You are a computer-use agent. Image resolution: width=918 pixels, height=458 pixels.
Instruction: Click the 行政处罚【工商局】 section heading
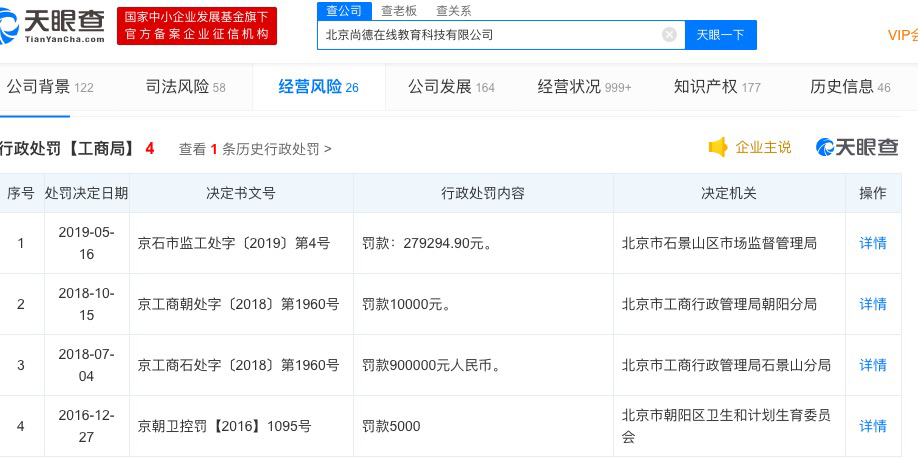pyautogui.click(x=69, y=149)
